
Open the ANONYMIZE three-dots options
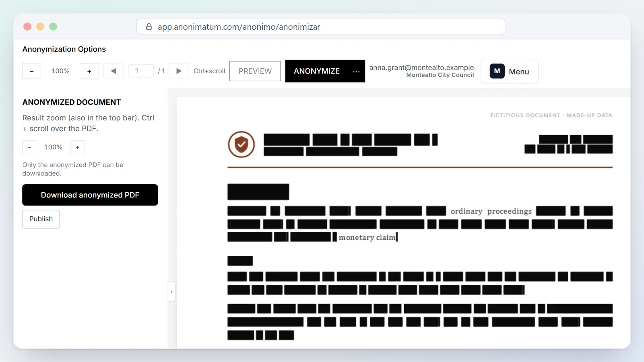(x=356, y=72)
